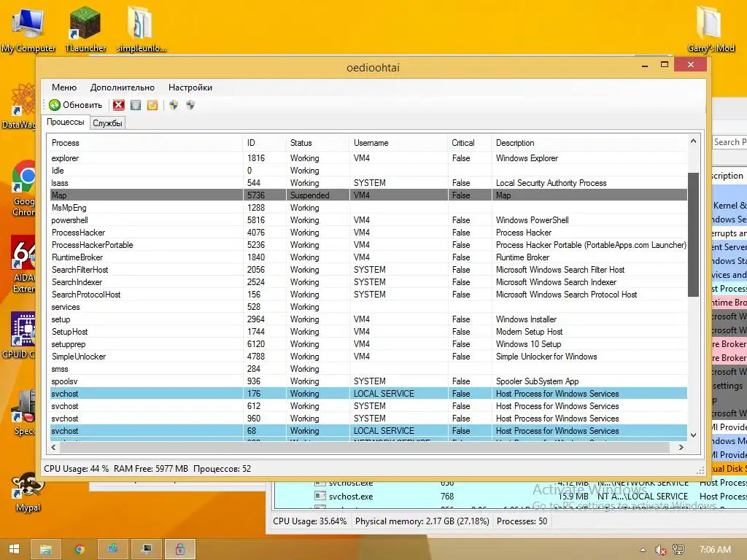Select the simpleunlo... folder on desktop

141,30
